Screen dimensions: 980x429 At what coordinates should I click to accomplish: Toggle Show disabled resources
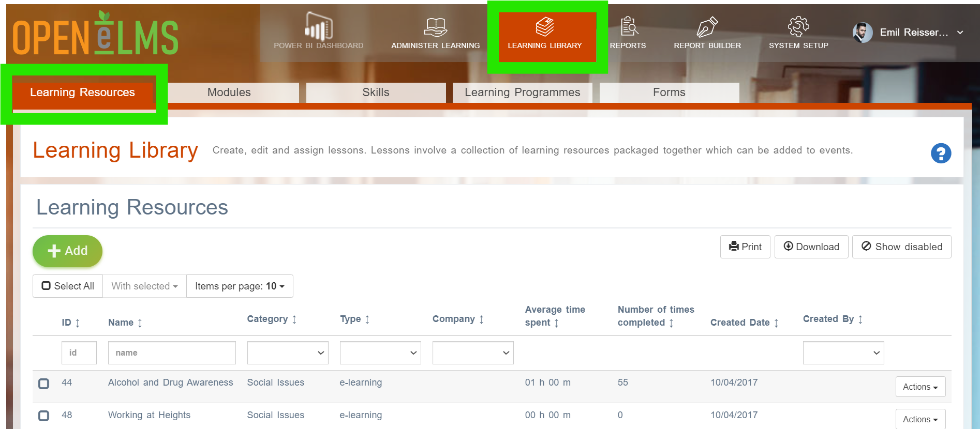tap(901, 247)
